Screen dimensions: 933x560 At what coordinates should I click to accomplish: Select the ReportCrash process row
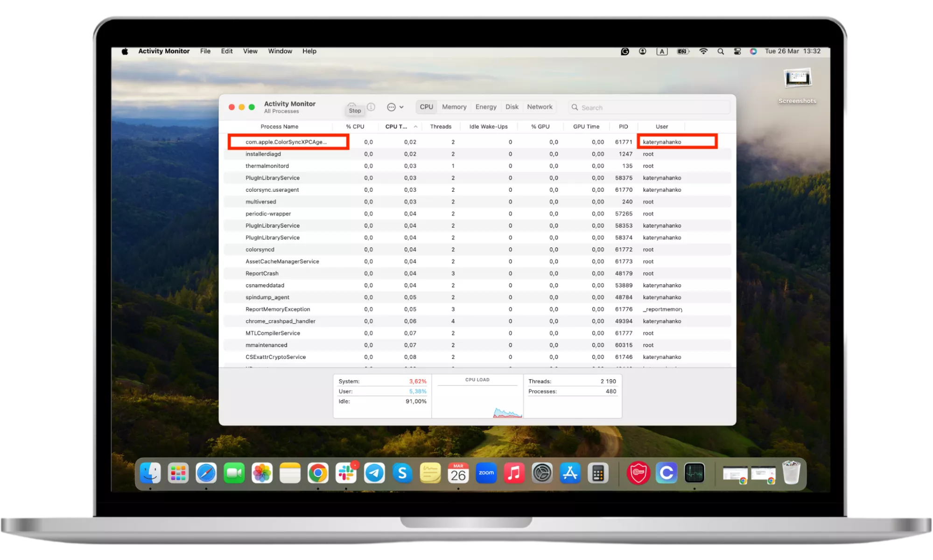coord(262,273)
